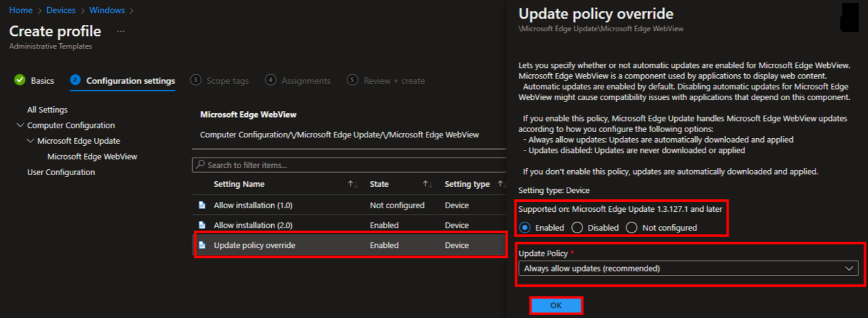This screenshot has height=318, width=868.
Task: Click the sort arrows on Setting Name column
Action: coord(353,185)
